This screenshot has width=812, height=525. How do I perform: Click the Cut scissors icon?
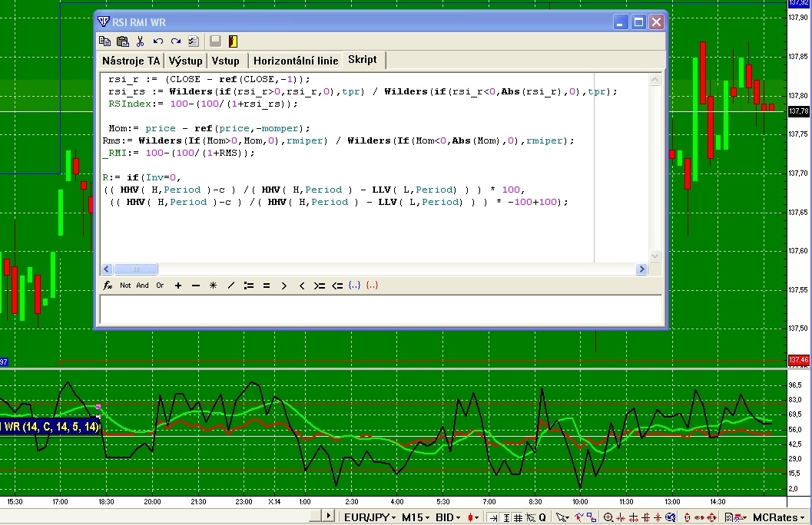coord(140,41)
